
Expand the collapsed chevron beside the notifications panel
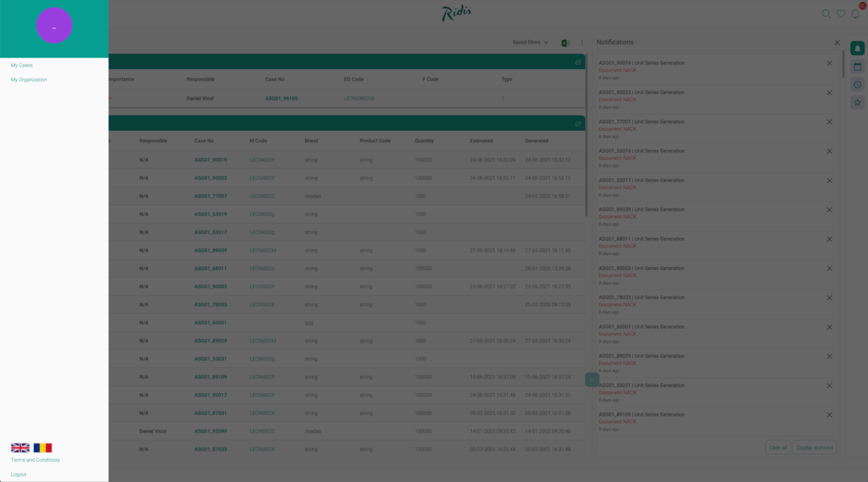pyautogui.click(x=591, y=379)
